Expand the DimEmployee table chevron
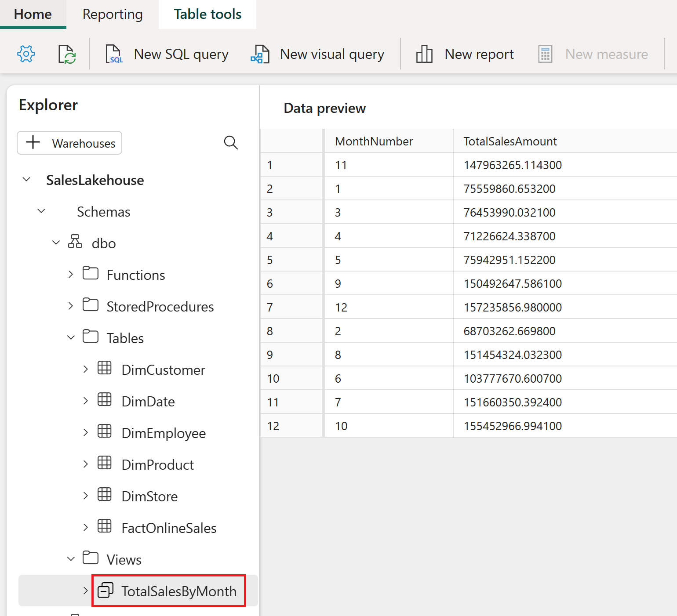 [86, 432]
